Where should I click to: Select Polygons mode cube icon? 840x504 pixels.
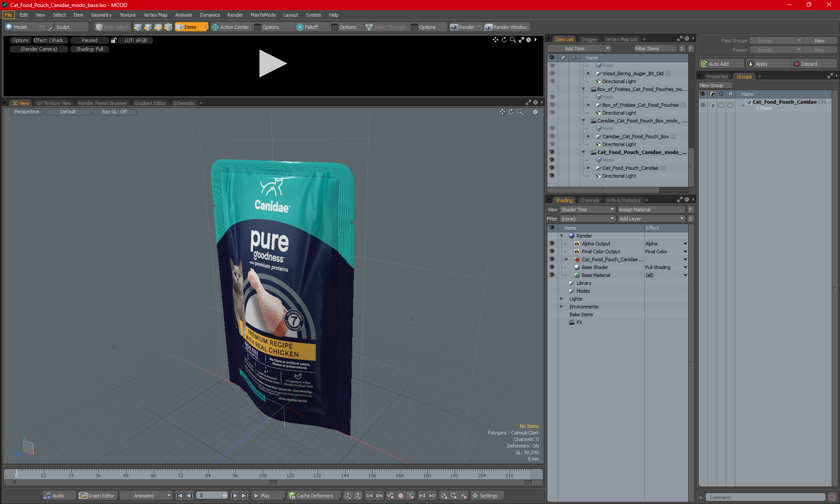158,27
